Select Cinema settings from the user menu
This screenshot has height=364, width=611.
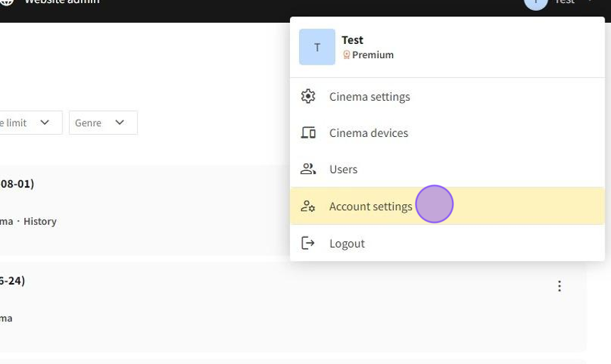[x=369, y=96]
